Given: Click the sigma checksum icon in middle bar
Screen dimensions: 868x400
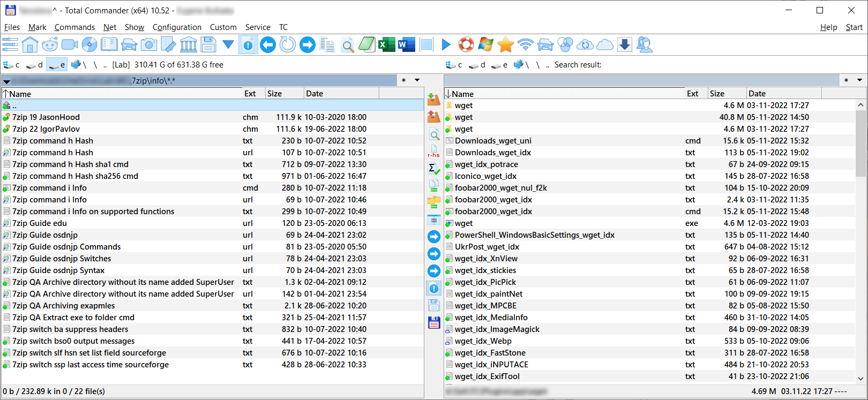Looking at the screenshot, I should tap(434, 169).
